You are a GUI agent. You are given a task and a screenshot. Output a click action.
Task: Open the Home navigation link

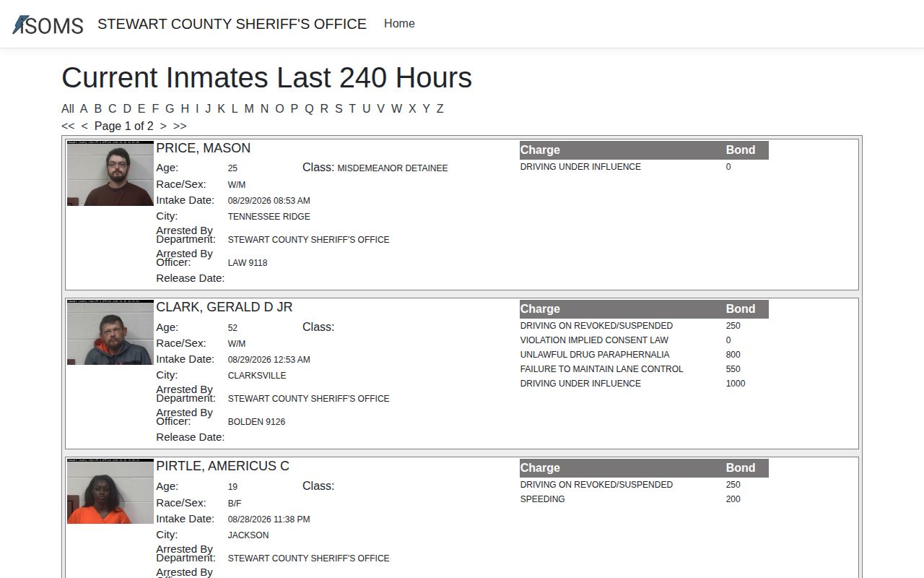pyautogui.click(x=399, y=24)
